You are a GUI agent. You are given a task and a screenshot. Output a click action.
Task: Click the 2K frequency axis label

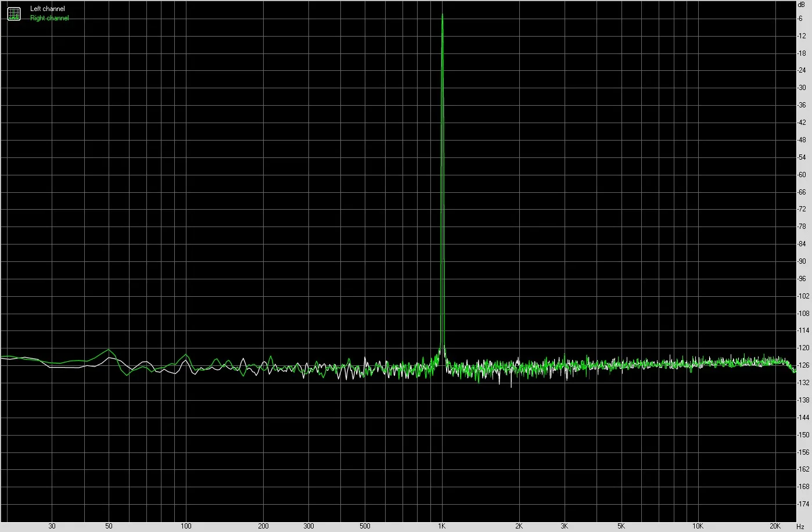point(519,526)
